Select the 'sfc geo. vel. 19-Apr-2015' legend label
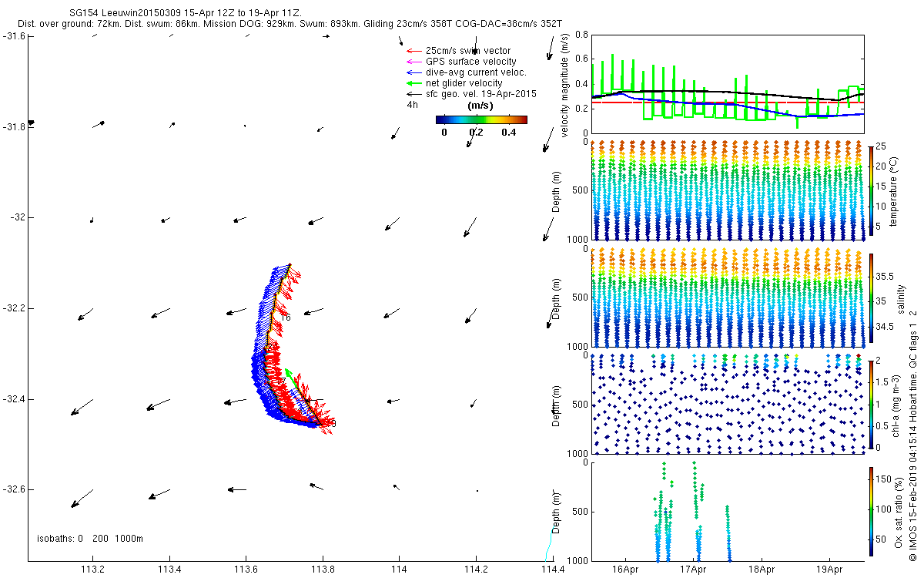 click(x=480, y=94)
